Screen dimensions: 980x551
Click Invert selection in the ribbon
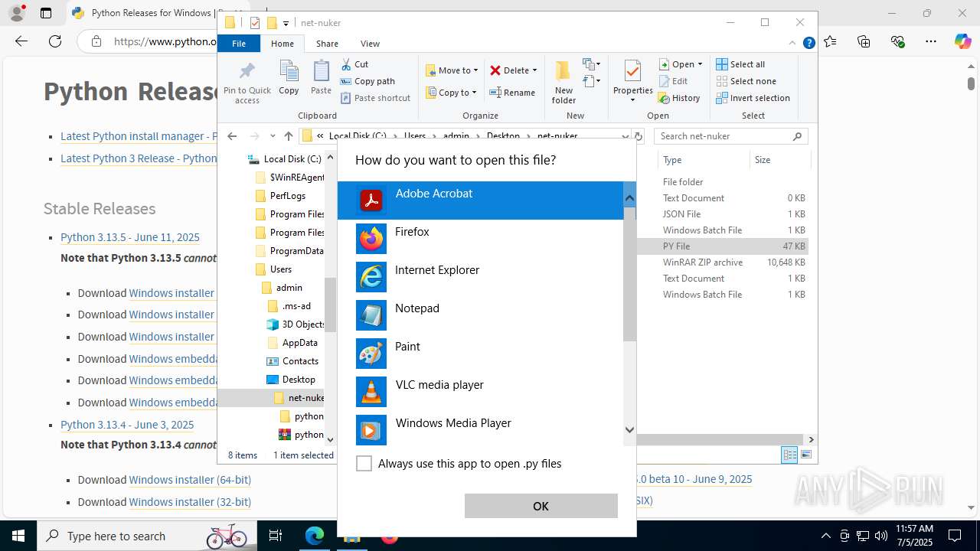point(753,98)
